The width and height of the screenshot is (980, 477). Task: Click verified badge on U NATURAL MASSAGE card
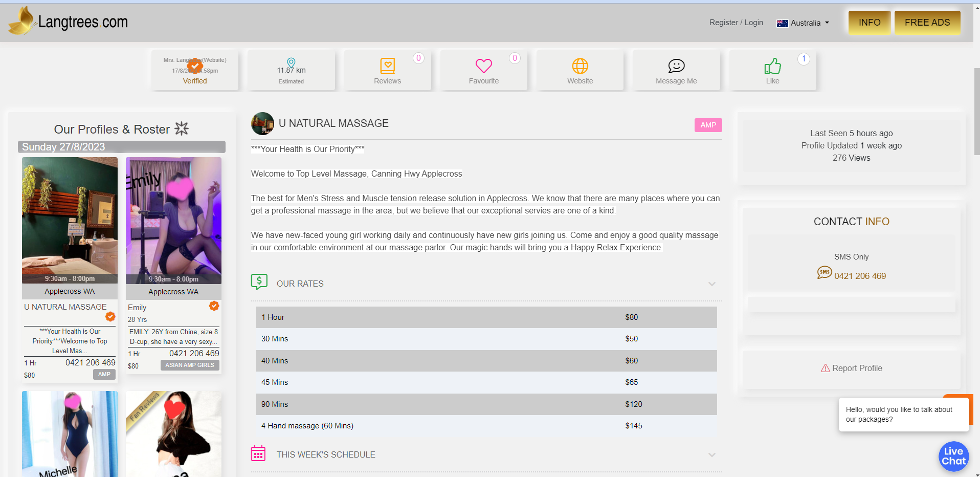tap(110, 317)
